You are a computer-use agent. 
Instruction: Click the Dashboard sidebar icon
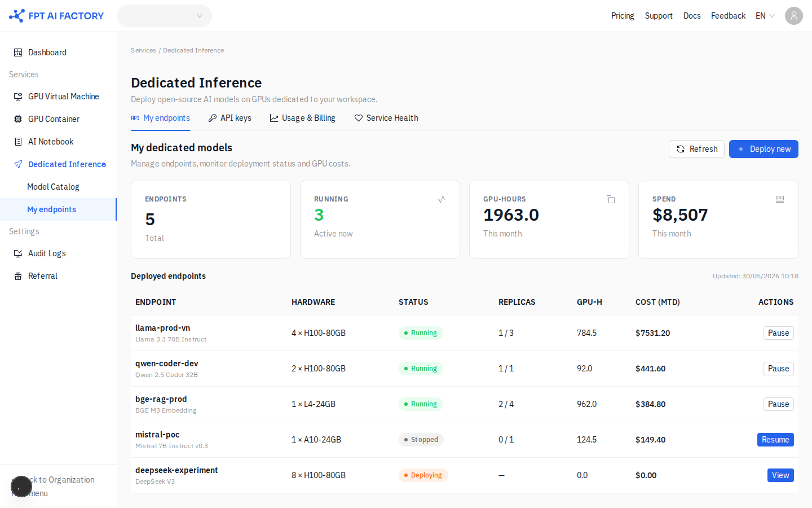[x=18, y=52]
